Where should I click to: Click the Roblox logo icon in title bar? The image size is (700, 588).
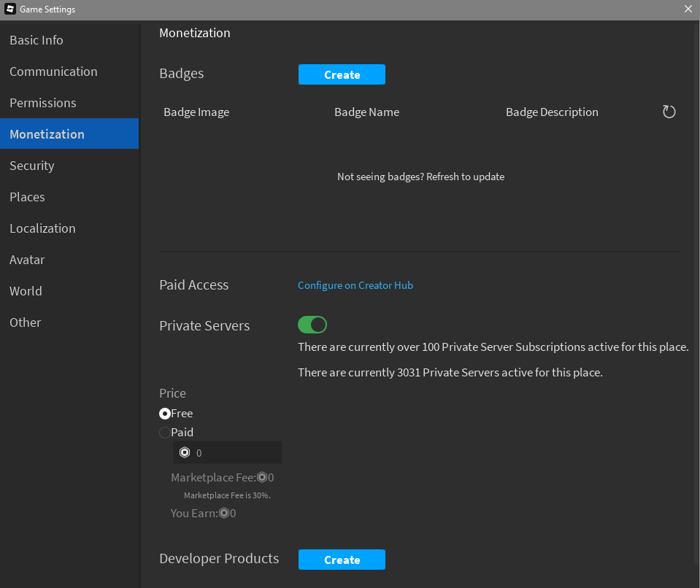pyautogui.click(x=10, y=9)
